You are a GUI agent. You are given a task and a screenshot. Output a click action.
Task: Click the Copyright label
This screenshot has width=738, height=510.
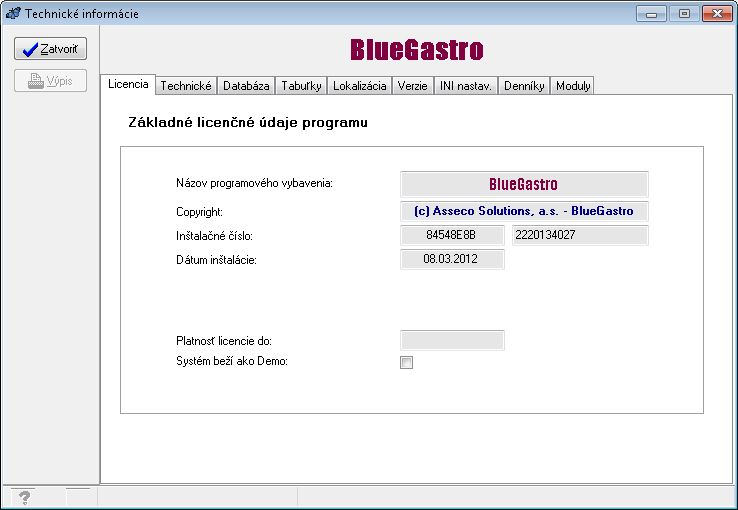coord(199,212)
